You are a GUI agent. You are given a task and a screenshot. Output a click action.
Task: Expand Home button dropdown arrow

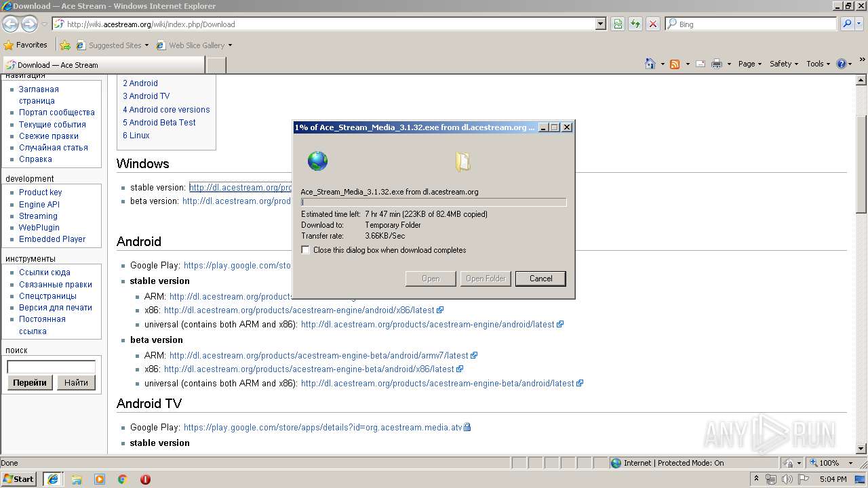pyautogui.click(x=663, y=64)
